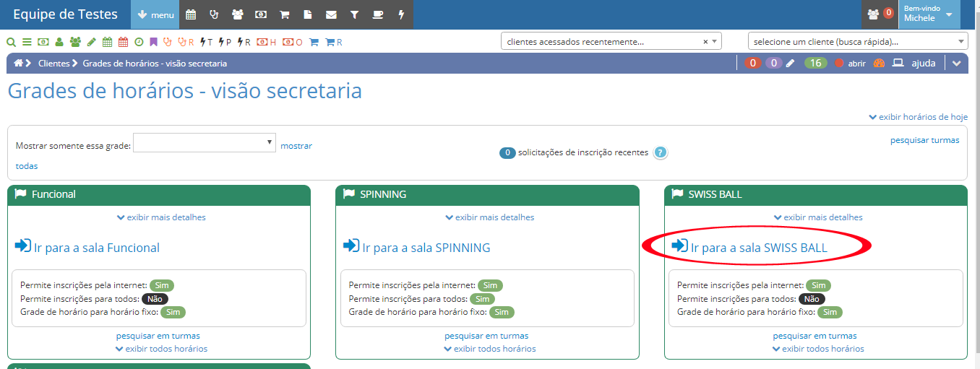Viewport: 980px width, 369px height.
Task: Click the coffee cup icon
Action: point(378,14)
